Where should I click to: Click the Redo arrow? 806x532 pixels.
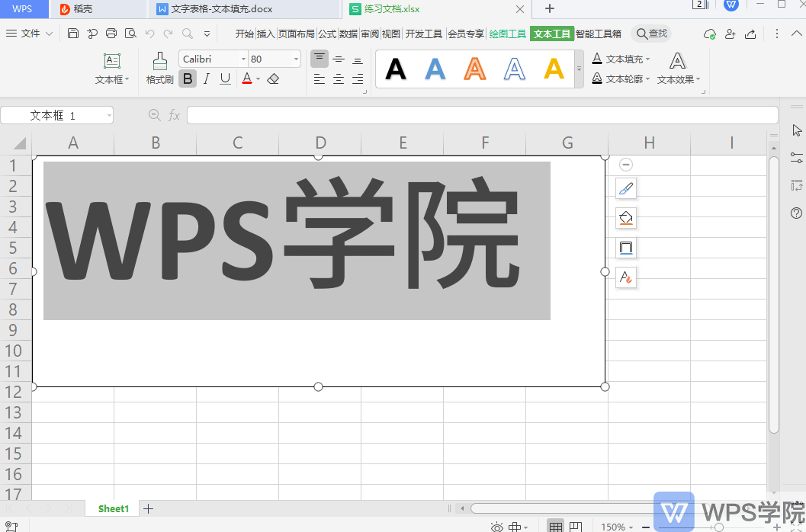pos(168,34)
